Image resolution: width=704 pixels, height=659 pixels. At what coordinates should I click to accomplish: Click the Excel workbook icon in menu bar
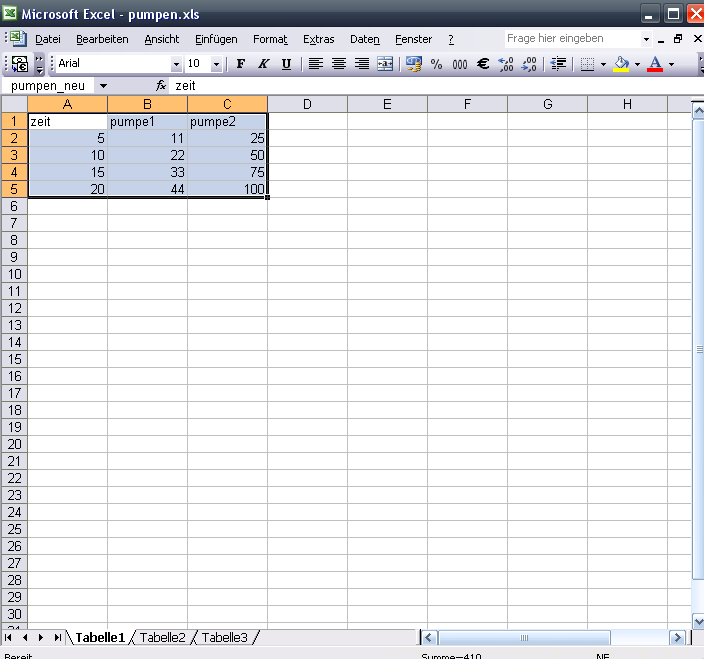[x=18, y=39]
